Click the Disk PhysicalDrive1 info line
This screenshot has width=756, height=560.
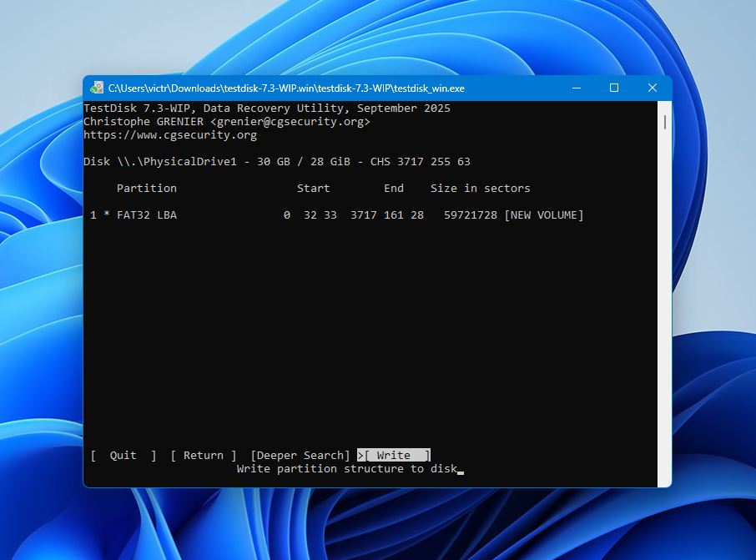tap(277, 162)
